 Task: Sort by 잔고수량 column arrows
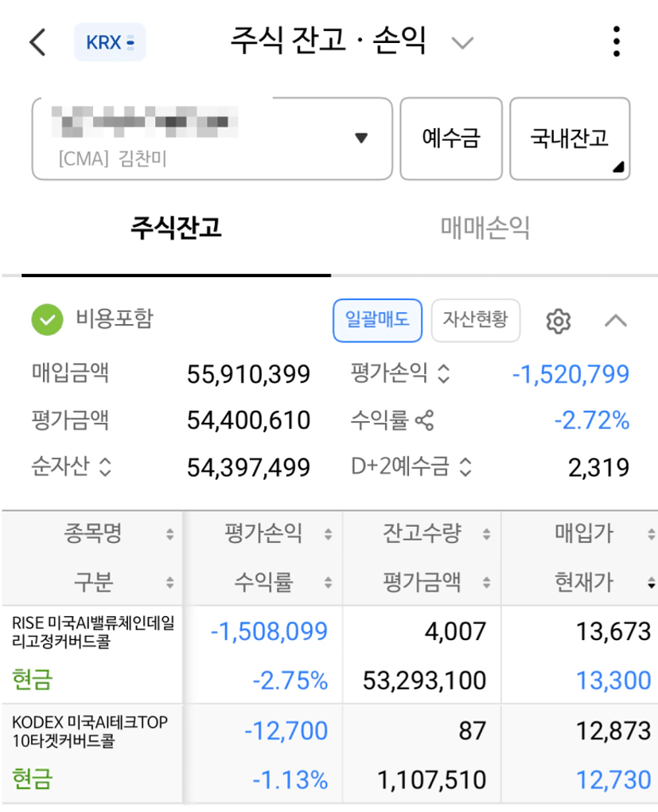[x=486, y=535]
